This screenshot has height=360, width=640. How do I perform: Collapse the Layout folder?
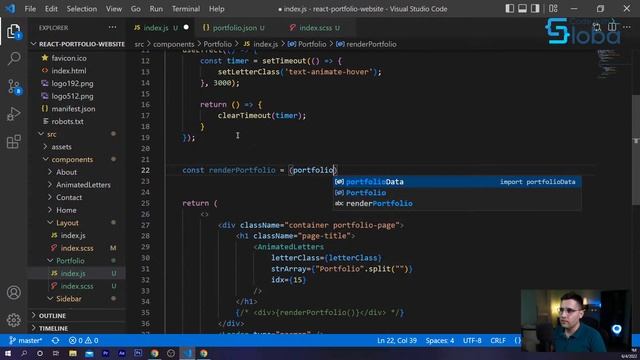pyautogui.click(x=77, y=222)
